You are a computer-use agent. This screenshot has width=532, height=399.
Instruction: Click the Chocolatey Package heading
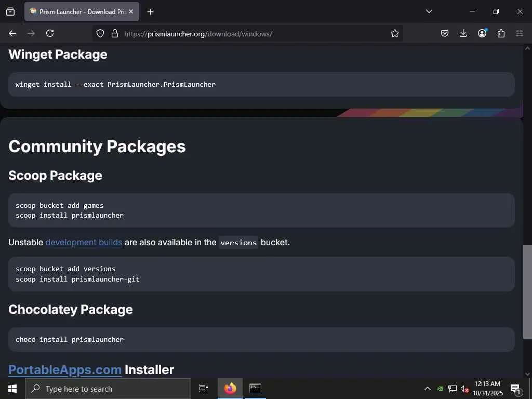tap(71, 310)
